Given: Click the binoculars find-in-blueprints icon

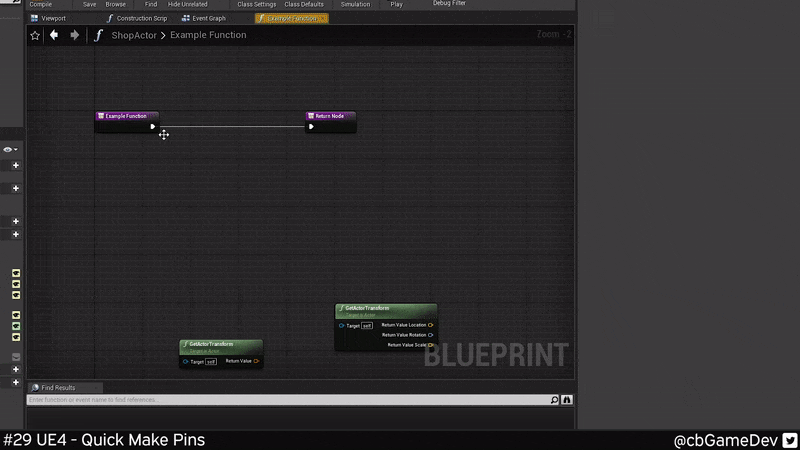Looking at the screenshot, I should tap(567, 400).
